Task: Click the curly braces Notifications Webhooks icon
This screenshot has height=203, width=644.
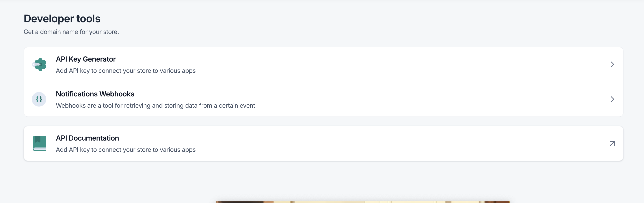Action: (39, 99)
